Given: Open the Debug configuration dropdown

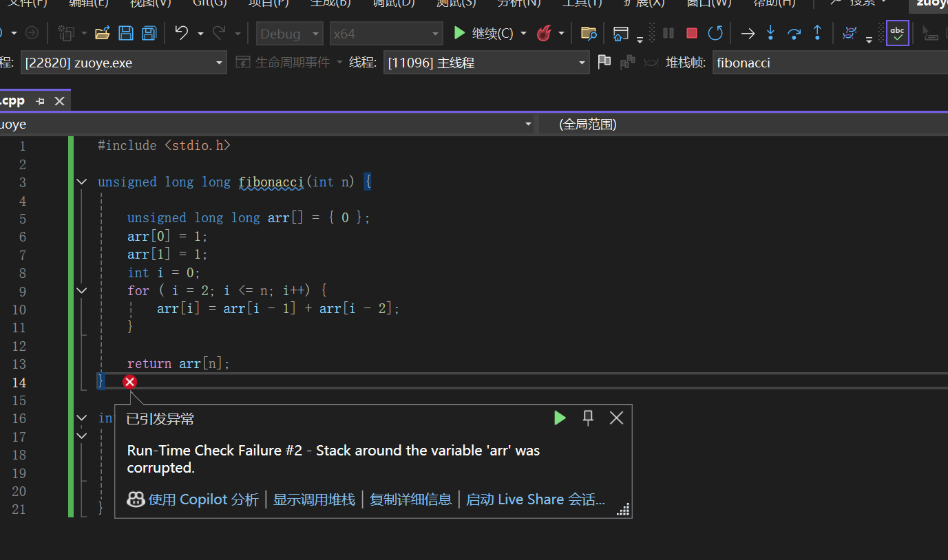Looking at the screenshot, I should point(290,33).
